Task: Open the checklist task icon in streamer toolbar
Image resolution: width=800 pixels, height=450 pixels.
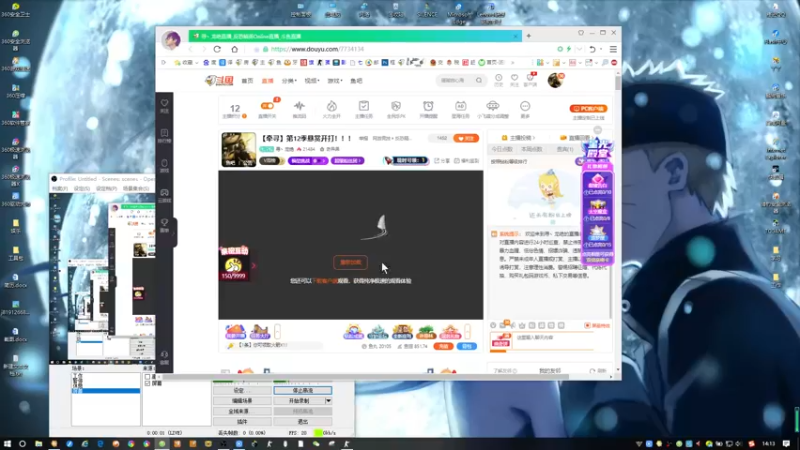Action: tap(364, 106)
